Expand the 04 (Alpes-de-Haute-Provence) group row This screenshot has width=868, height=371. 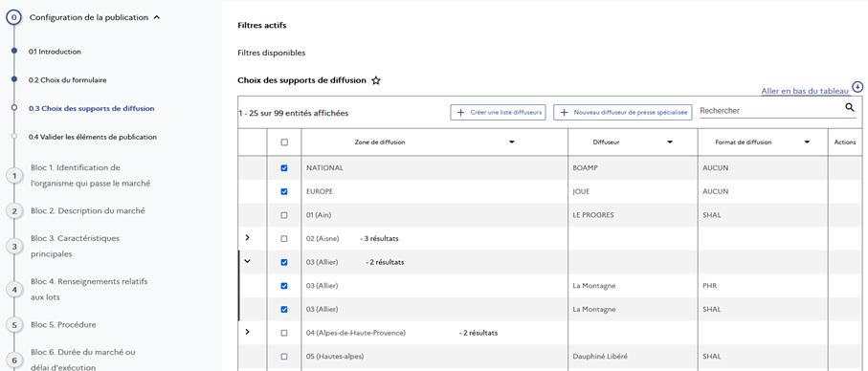tap(248, 332)
